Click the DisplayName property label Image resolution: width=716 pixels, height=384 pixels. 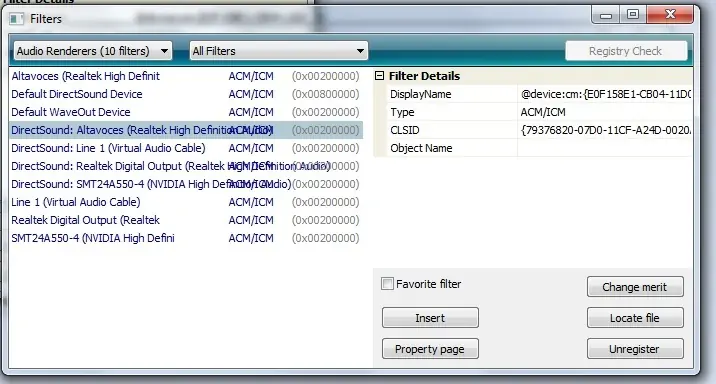(421, 94)
